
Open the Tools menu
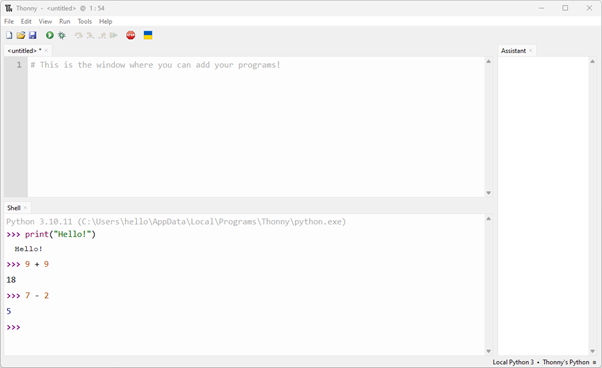(x=85, y=21)
